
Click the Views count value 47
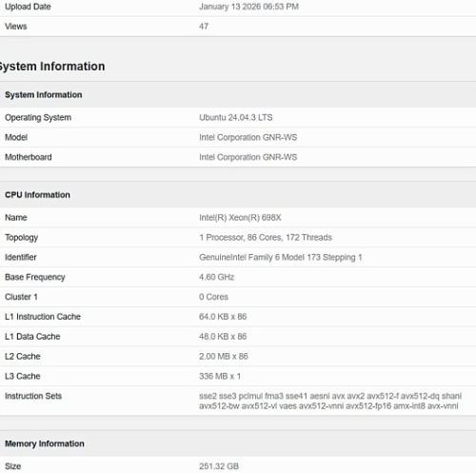[204, 27]
